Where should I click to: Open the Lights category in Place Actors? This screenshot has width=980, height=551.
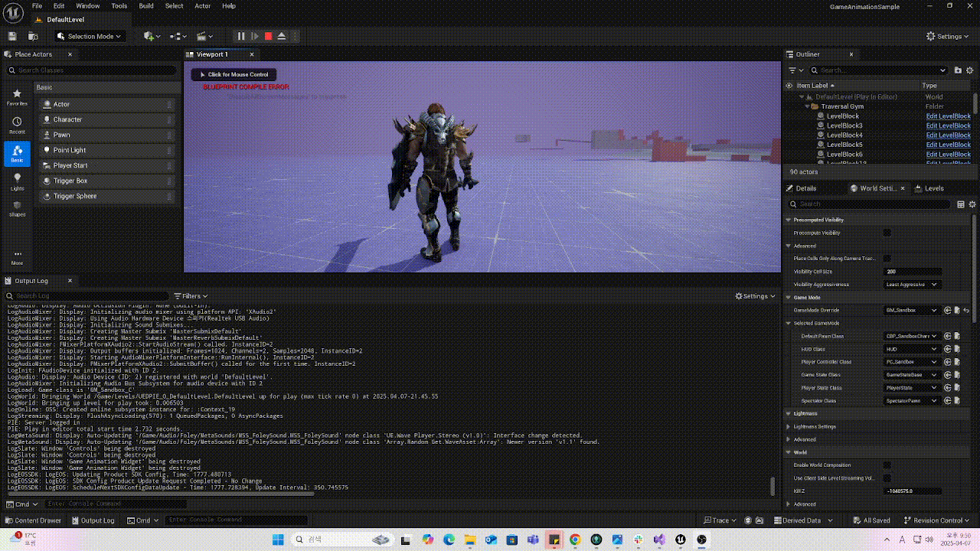click(17, 181)
